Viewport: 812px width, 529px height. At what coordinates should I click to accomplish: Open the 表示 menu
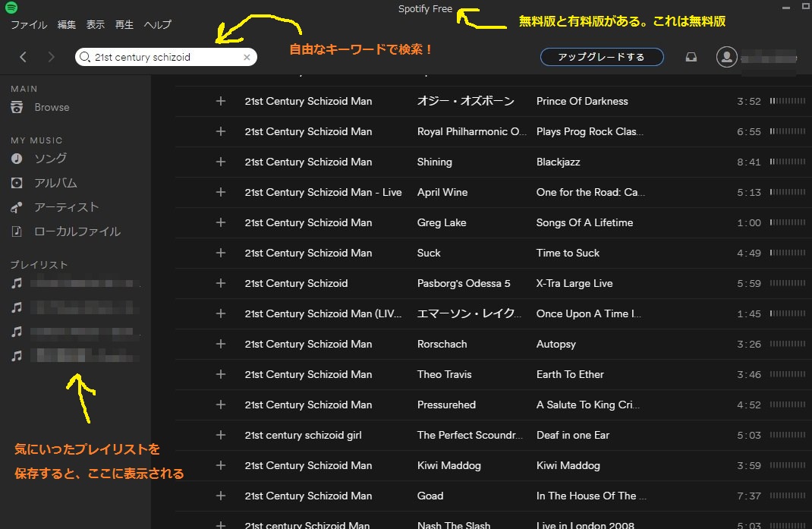pos(96,24)
